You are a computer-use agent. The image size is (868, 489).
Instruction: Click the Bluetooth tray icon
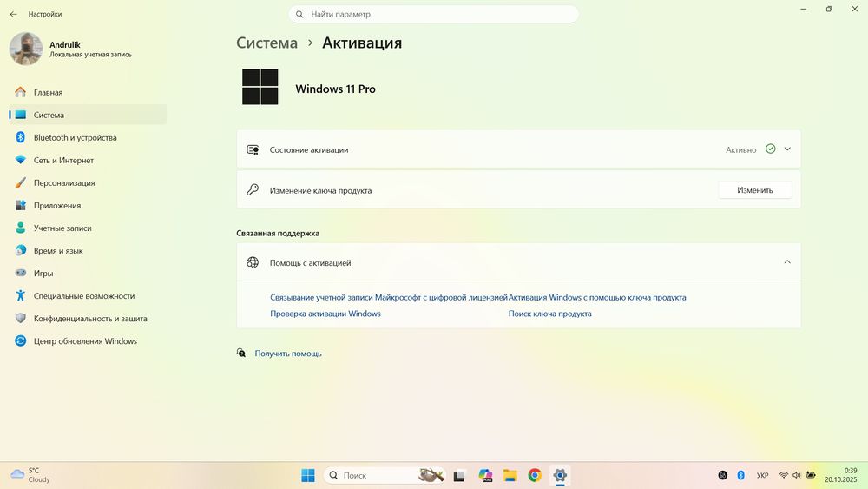pyautogui.click(x=740, y=475)
